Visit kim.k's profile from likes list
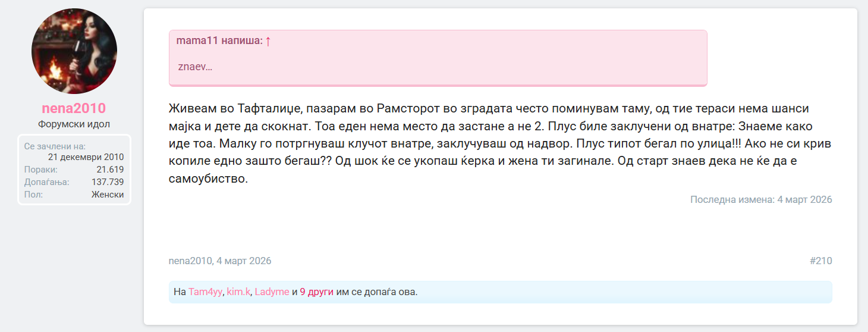 pos(238,292)
